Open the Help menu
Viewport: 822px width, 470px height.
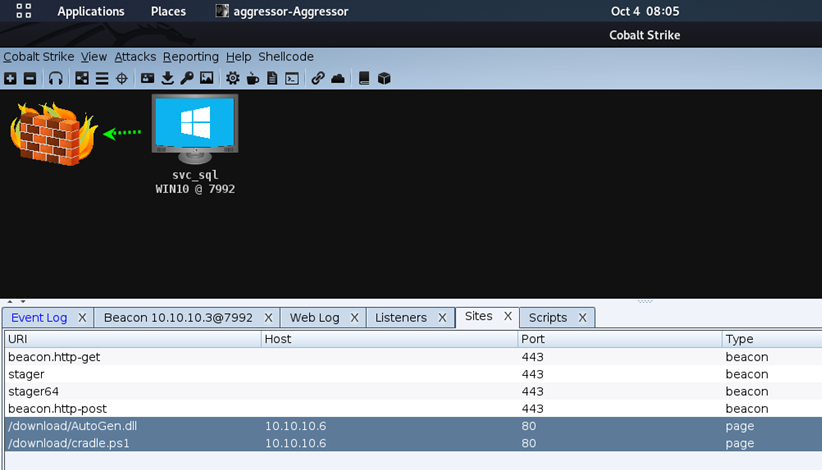coord(239,57)
